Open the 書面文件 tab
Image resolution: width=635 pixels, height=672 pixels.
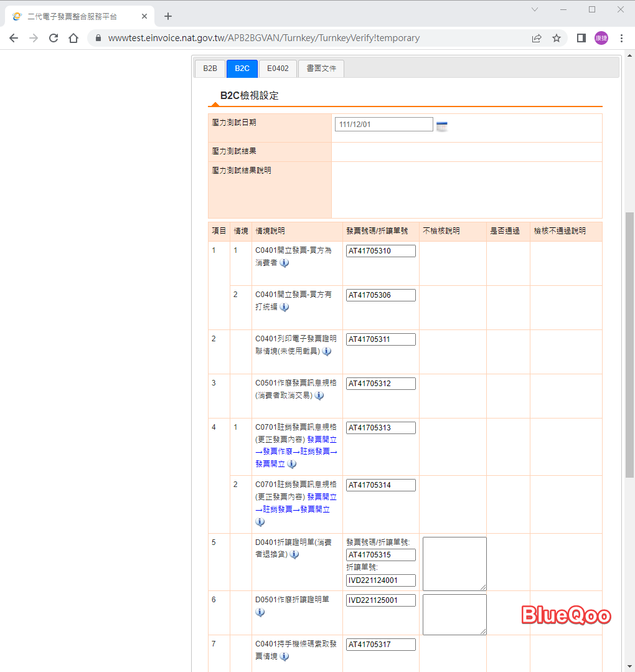point(321,69)
